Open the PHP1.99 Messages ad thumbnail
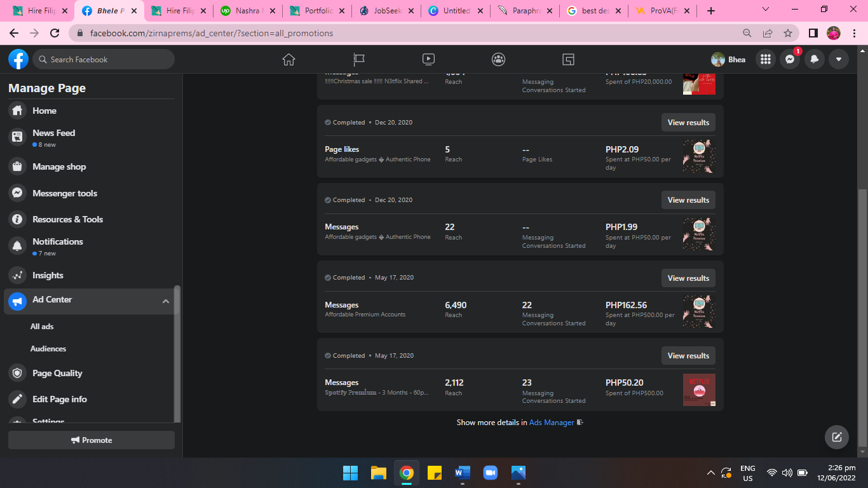Viewport: 868px width, 488px height. tap(699, 234)
